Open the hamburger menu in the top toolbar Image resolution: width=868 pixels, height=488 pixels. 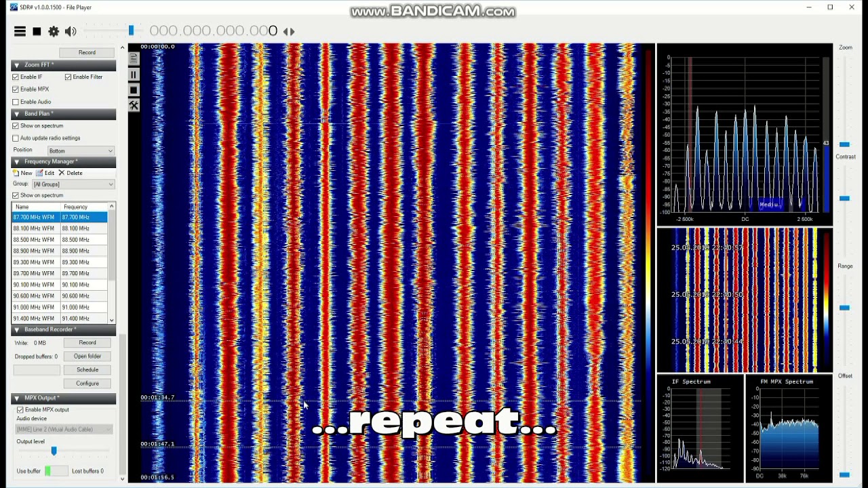[x=20, y=31]
